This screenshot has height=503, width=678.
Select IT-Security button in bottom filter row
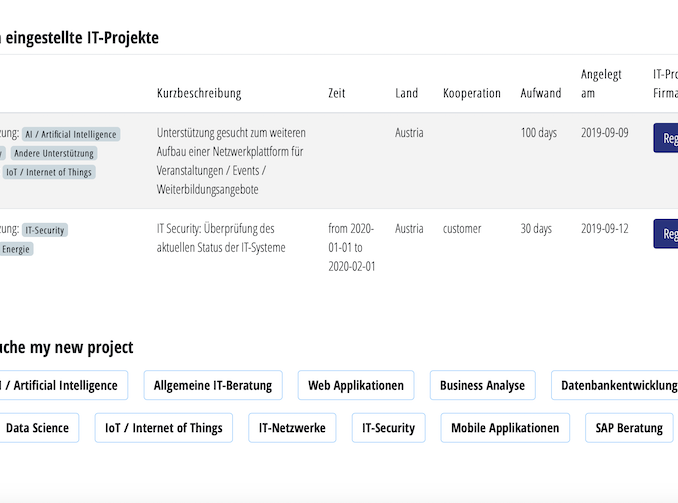pyautogui.click(x=388, y=428)
